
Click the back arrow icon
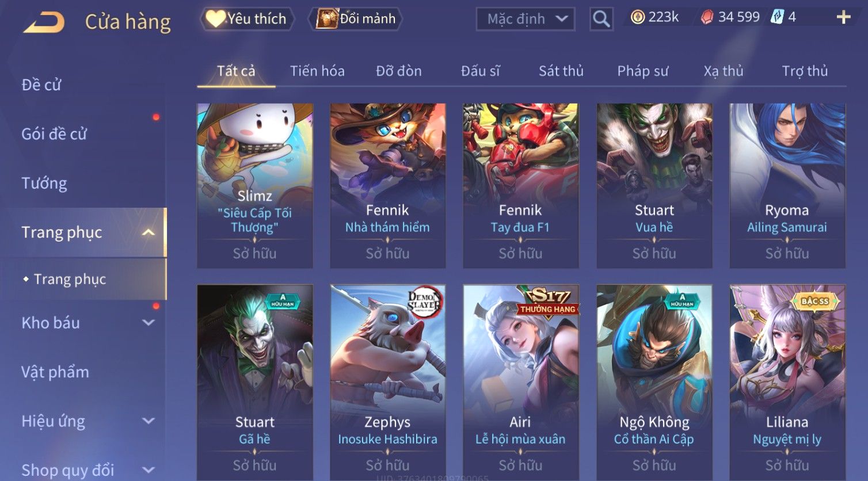(44, 22)
